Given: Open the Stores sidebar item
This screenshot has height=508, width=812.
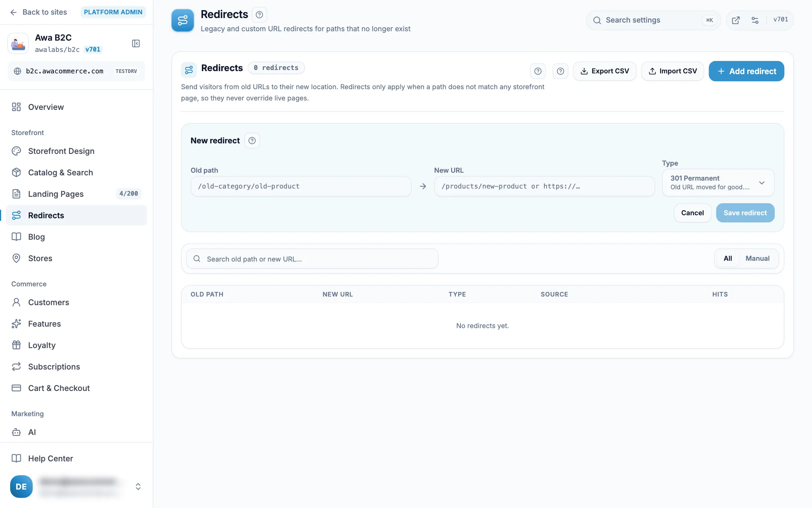Looking at the screenshot, I should (x=76, y=258).
